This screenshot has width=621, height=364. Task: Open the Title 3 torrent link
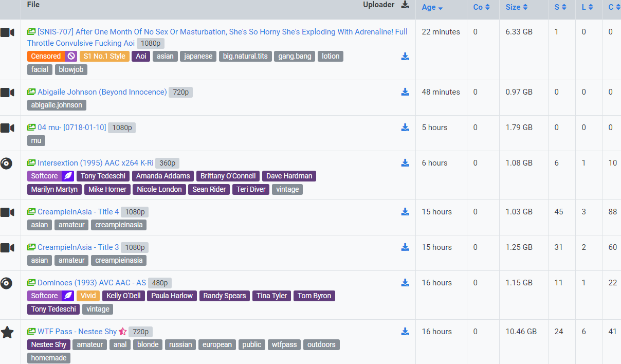click(78, 247)
